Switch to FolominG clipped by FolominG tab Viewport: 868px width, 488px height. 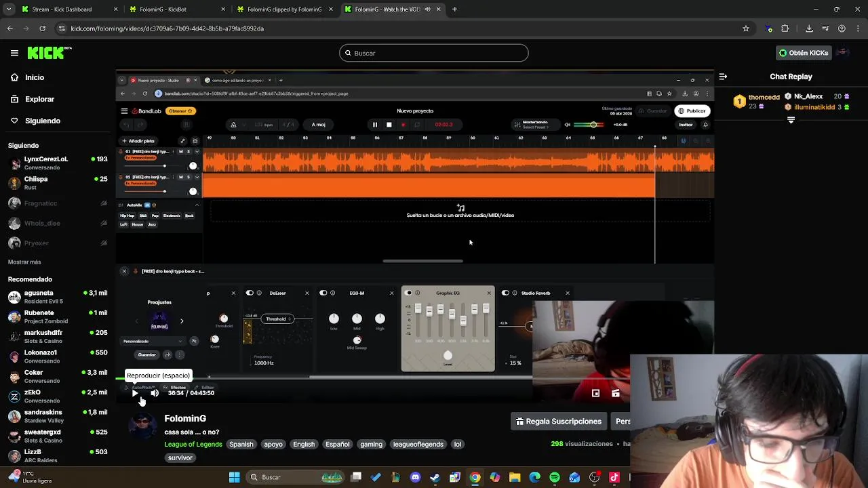(285, 9)
